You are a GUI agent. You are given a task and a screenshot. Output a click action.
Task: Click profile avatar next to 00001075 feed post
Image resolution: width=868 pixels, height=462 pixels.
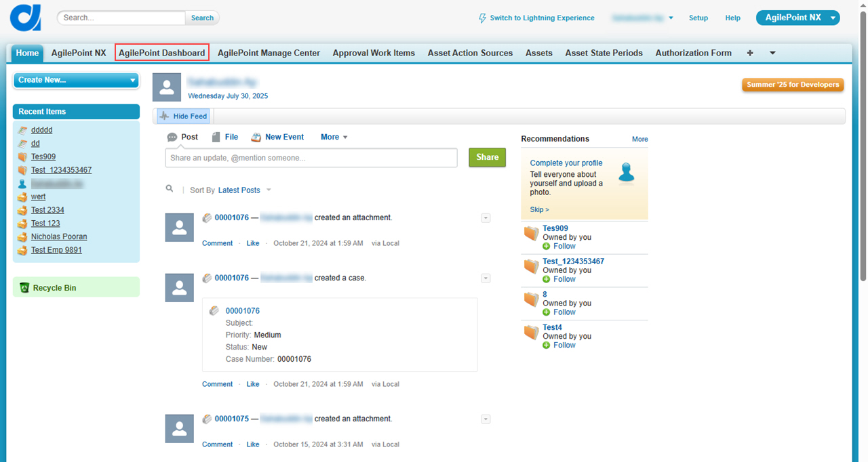[180, 428]
